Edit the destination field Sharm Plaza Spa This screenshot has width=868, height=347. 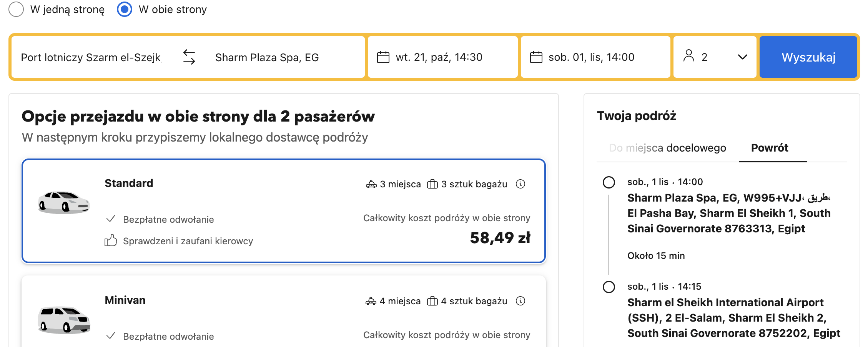pos(267,57)
